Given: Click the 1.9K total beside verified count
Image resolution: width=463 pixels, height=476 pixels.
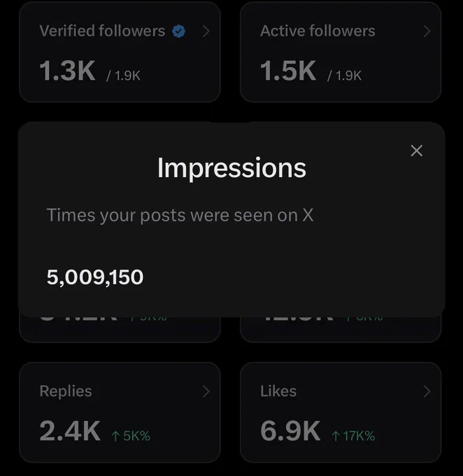Looking at the screenshot, I should click(124, 76).
